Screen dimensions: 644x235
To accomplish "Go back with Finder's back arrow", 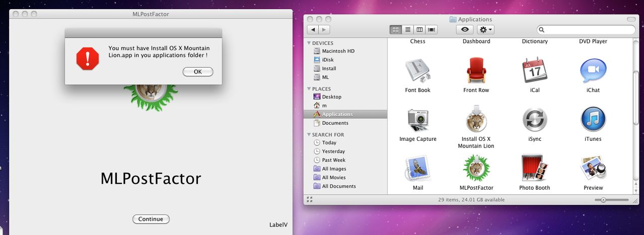I will pyautogui.click(x=313, y=30).
